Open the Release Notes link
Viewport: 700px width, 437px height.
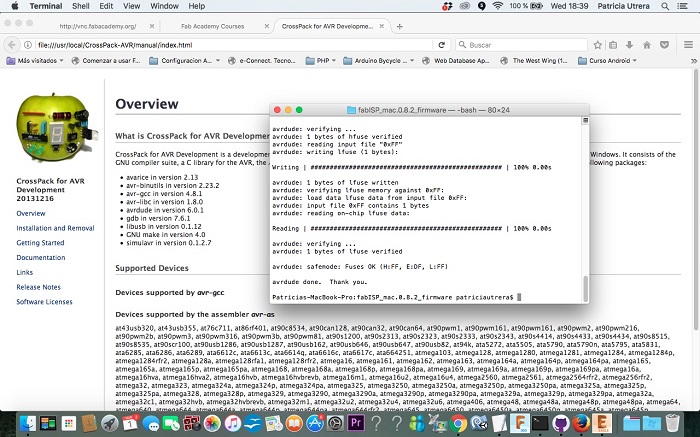38,287
